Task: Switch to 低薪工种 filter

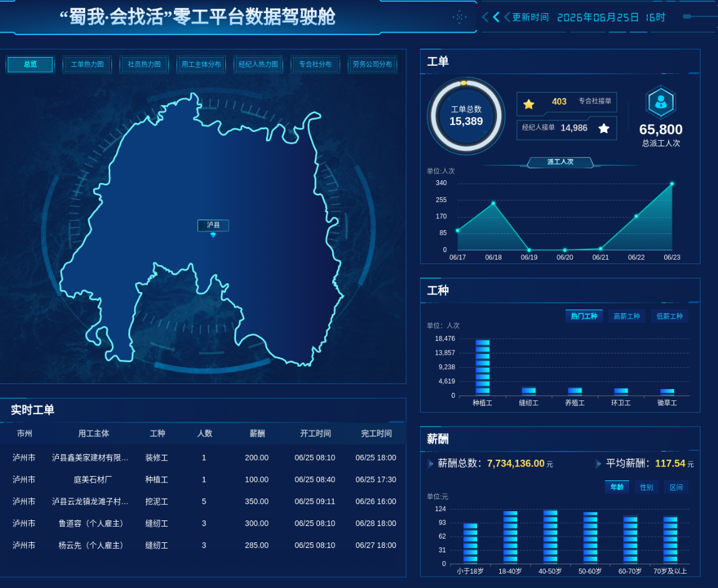Action: 669,316
